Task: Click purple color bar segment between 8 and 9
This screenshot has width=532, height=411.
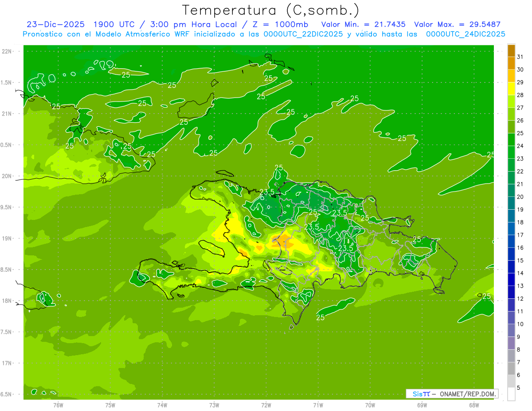Action: coord(511,344)
